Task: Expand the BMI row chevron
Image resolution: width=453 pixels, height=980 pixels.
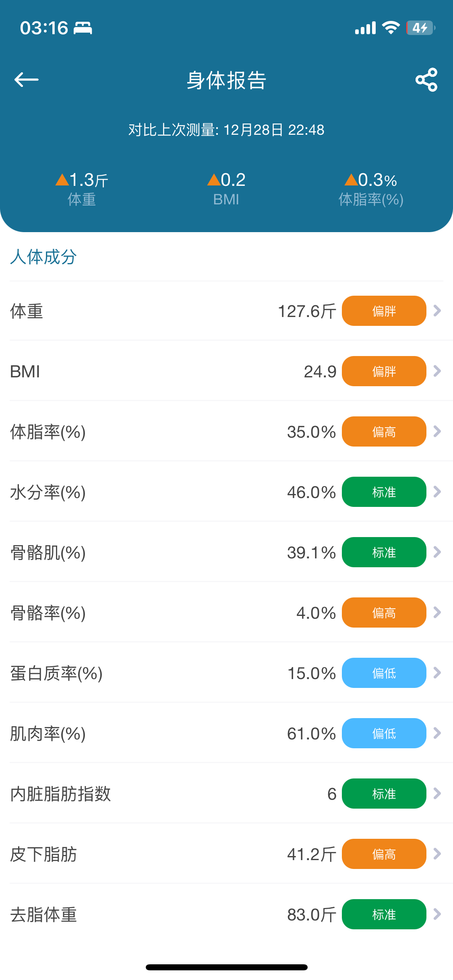Action: tap(437, 371)
